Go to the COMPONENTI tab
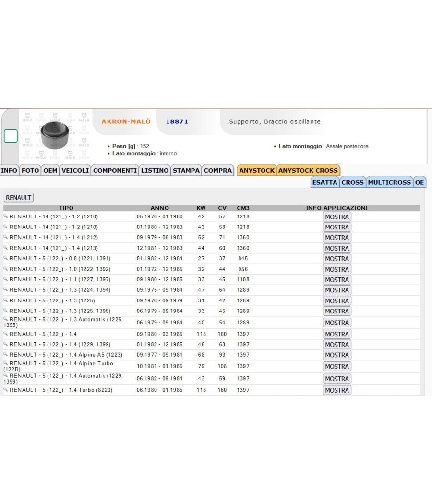The image size is (432, 504). 115,170
